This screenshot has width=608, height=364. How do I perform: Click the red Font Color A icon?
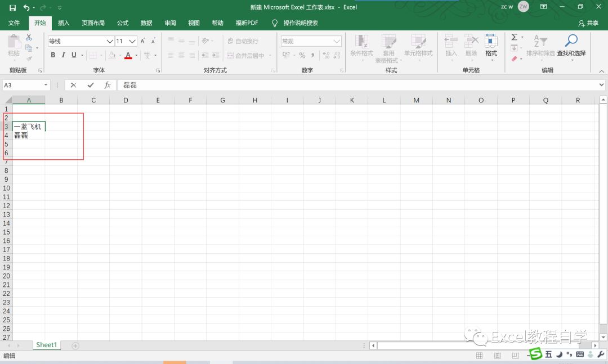[128, 56]
